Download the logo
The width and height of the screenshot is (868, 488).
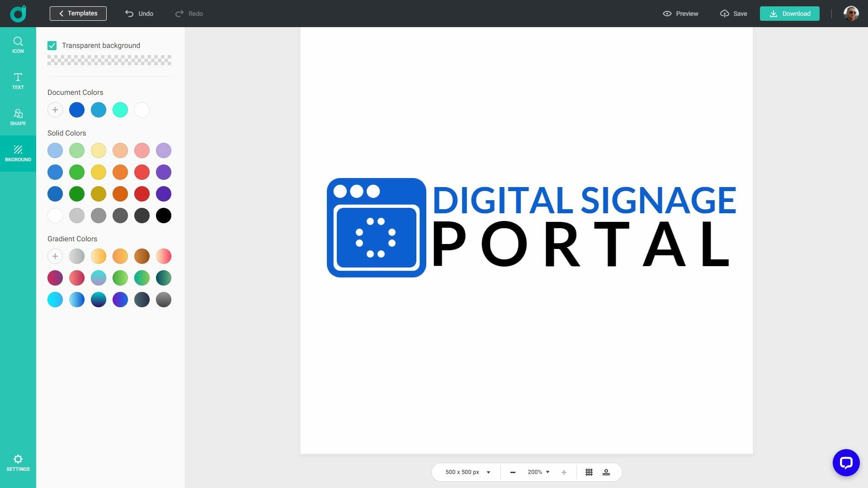pyautogui.click(x=789, y=13)
